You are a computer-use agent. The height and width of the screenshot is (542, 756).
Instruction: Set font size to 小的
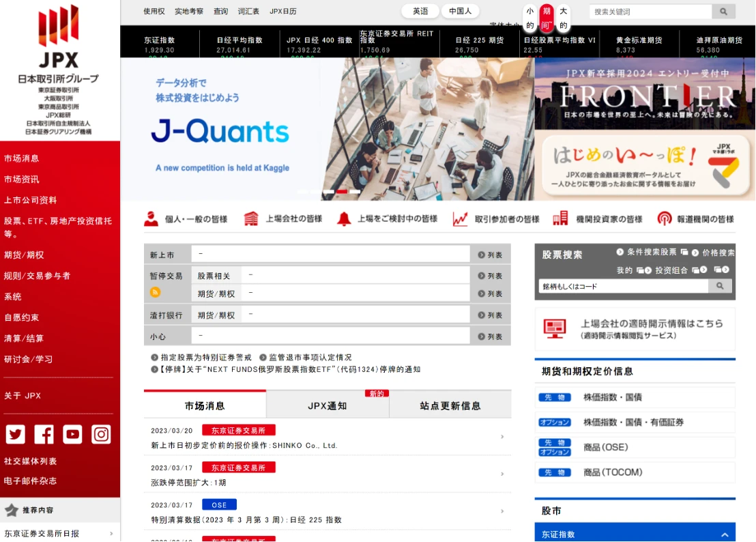(530, 18)
